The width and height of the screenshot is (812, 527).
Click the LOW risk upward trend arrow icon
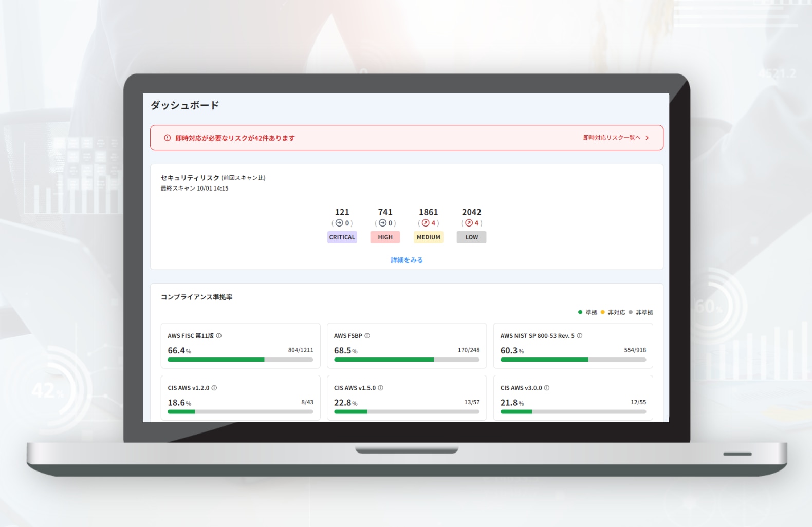(x=469, y=223)
